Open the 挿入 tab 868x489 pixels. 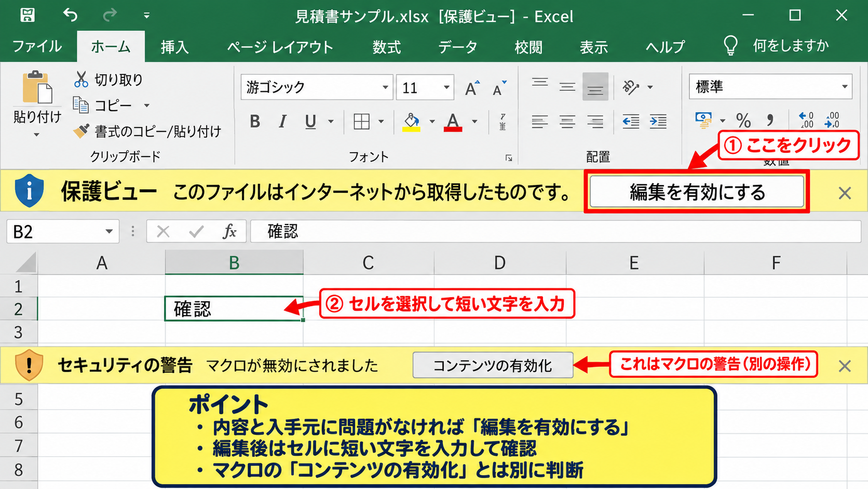coord(174,47)
